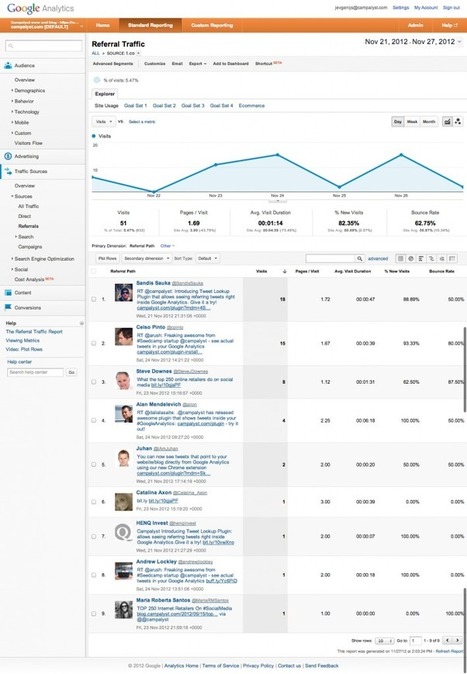
Task: Click the Advanced Segments button
Action: [x=113, y=64]
